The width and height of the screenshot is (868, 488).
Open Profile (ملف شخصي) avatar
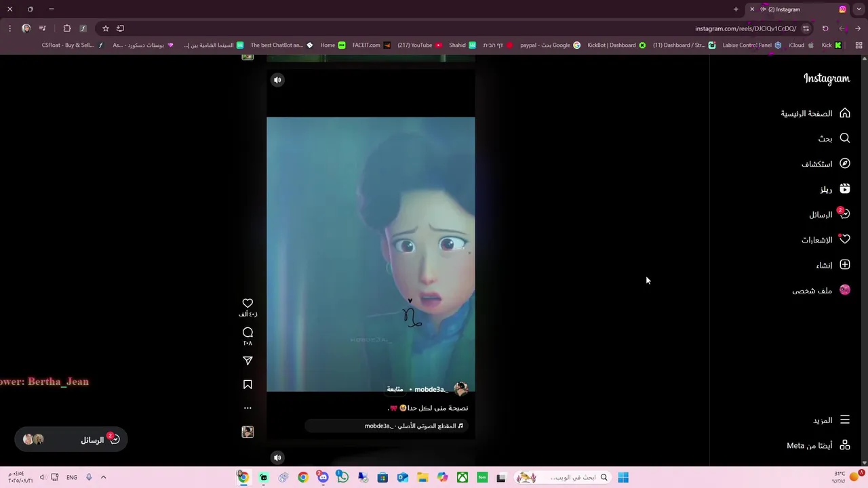tap(845, 290)
